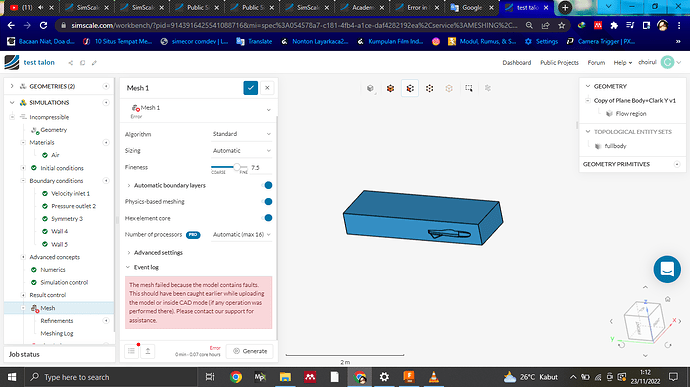Open the Algorithm Standard dropdown
The image size is (690, 387).
(x=241, y=134)
